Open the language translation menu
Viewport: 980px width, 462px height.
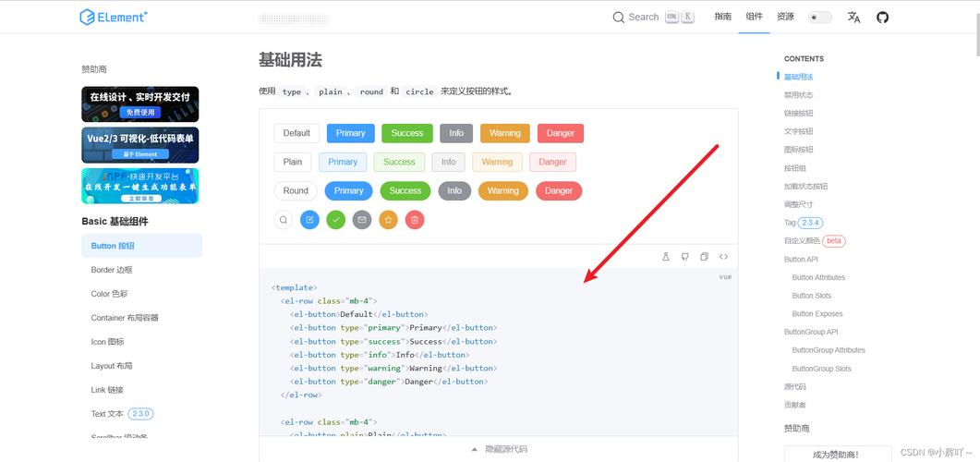853,17
